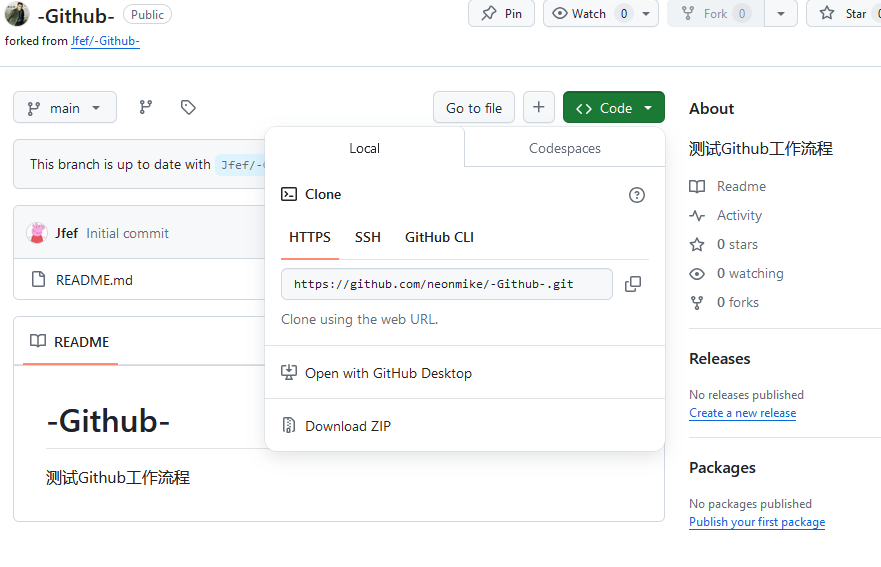Click the Public visibility badge
Image resolution: width=881 pixels, height=567 pixels.
pos(147,15)
